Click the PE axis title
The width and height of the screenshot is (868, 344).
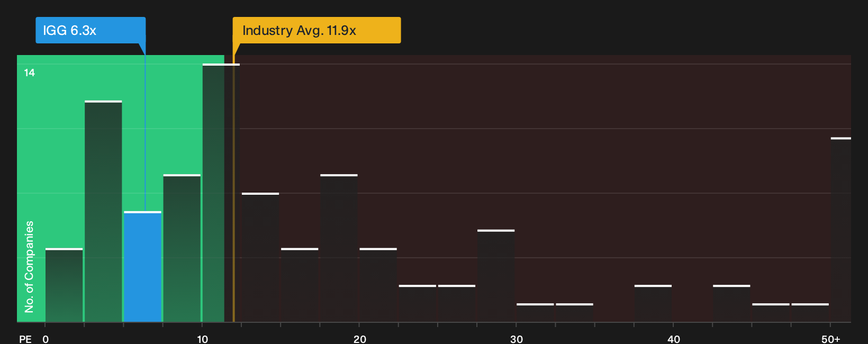(x=25, y=339)
